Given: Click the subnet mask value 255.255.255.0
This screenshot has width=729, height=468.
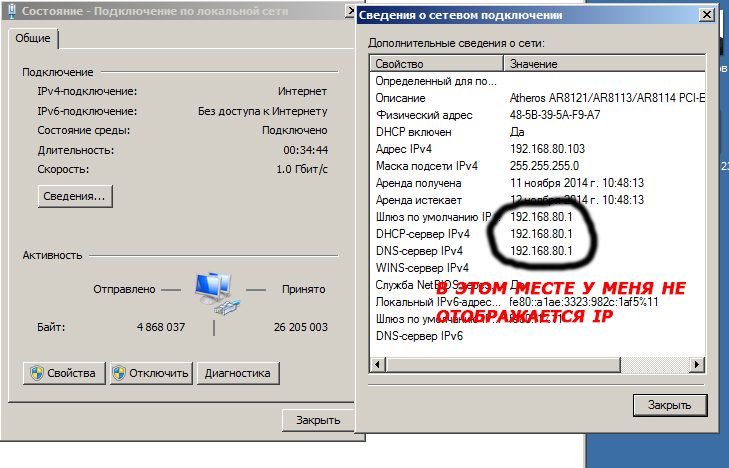Looking at the screenshot, I should 544,166.
